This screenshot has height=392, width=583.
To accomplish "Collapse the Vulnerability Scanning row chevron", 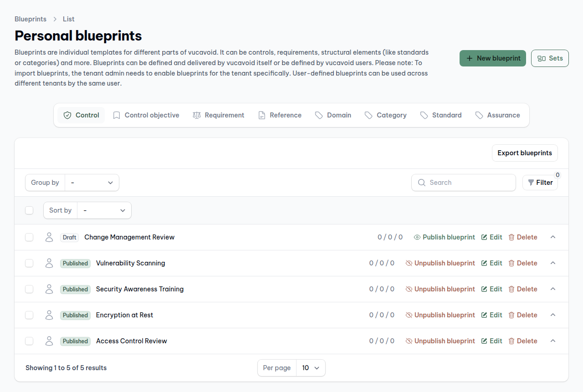I will 553,263.
